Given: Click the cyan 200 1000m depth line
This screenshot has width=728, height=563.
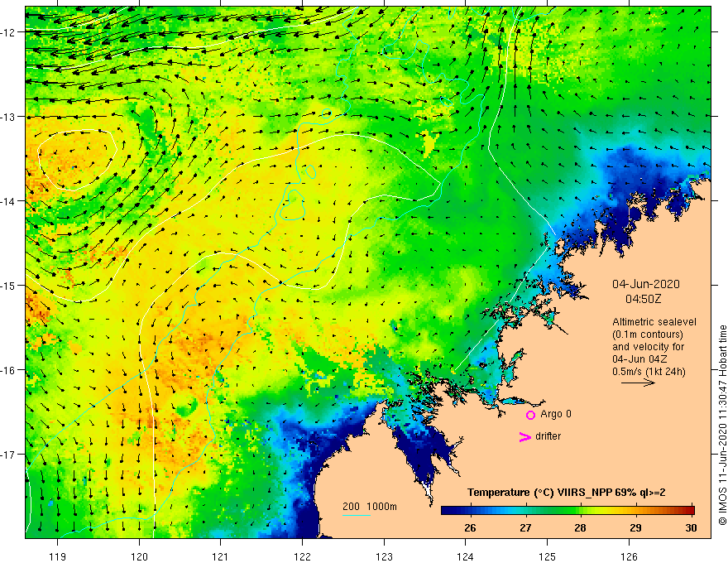Looking at the screenshot, I should click(x=357, y=515).
